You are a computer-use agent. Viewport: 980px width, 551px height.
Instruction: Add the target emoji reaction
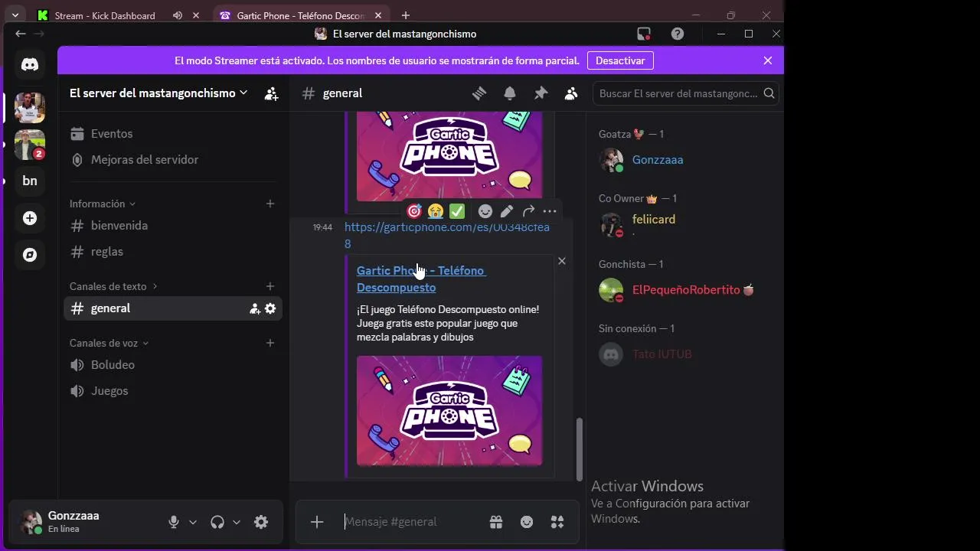pos(414,211)
